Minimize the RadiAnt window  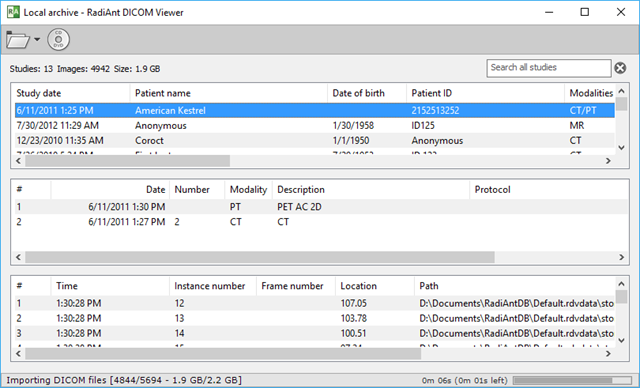549,12
